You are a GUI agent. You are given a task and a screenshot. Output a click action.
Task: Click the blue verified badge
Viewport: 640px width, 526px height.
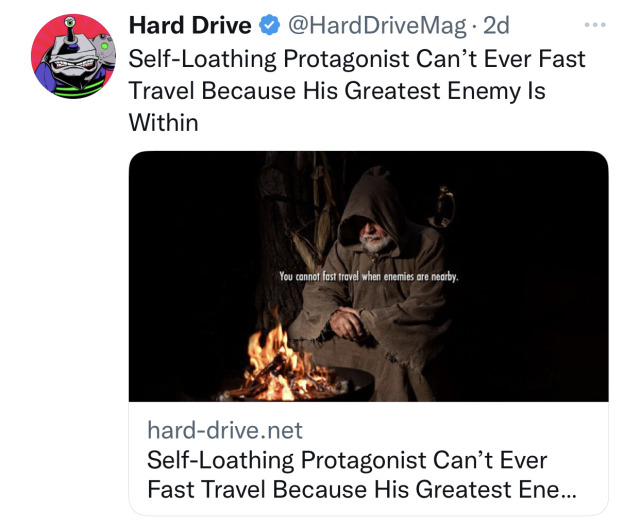(269, 25)
